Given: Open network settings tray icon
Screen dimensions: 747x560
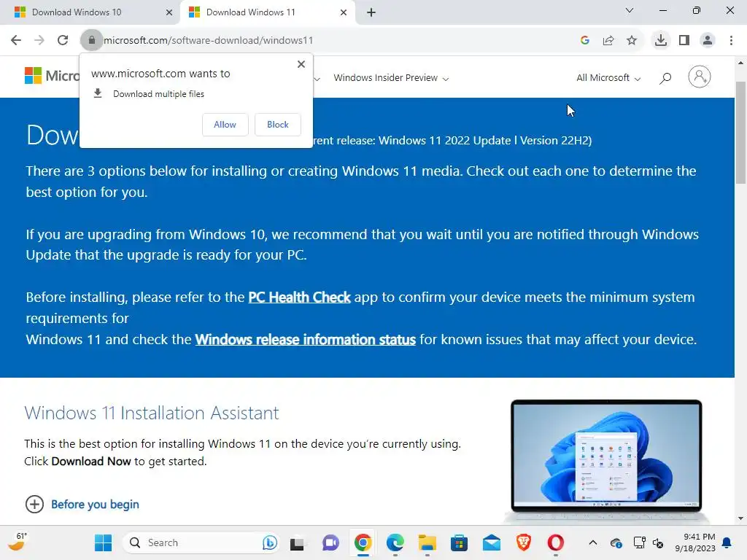Looking at the screenshot, I should [x=639, y=542].
